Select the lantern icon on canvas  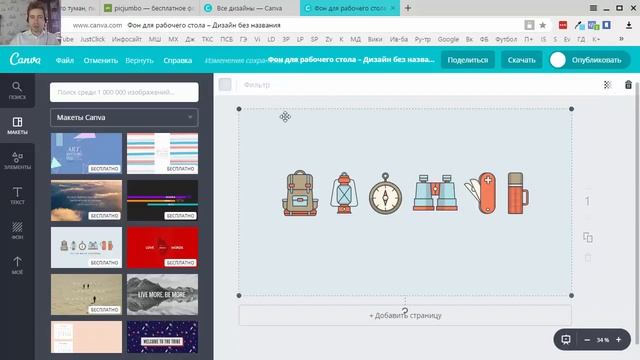coord(344,193)
